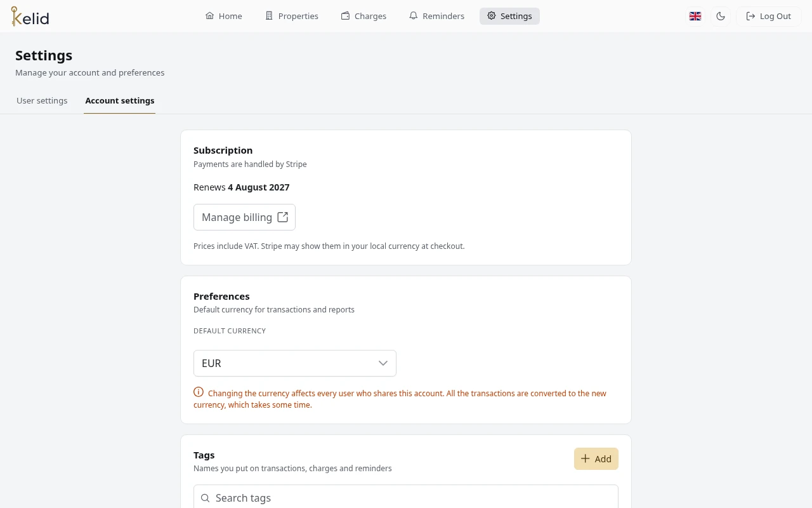Open the Reminders nav item
Viewport: 812px width, 508px height.
pyautogui.click(x=436, y=16)
